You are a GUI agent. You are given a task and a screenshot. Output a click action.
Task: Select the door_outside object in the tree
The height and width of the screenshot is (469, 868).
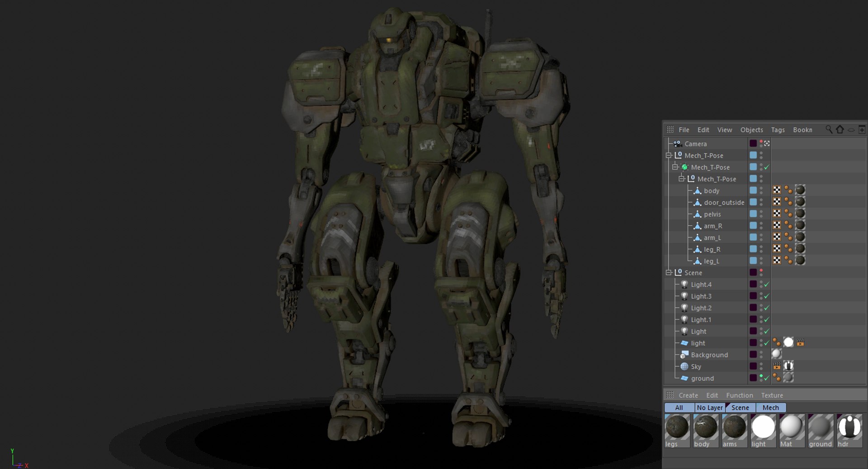(723, 202)
